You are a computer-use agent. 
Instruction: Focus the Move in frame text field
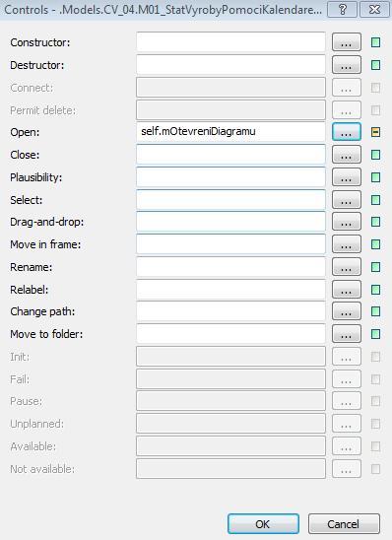(230, 244)
